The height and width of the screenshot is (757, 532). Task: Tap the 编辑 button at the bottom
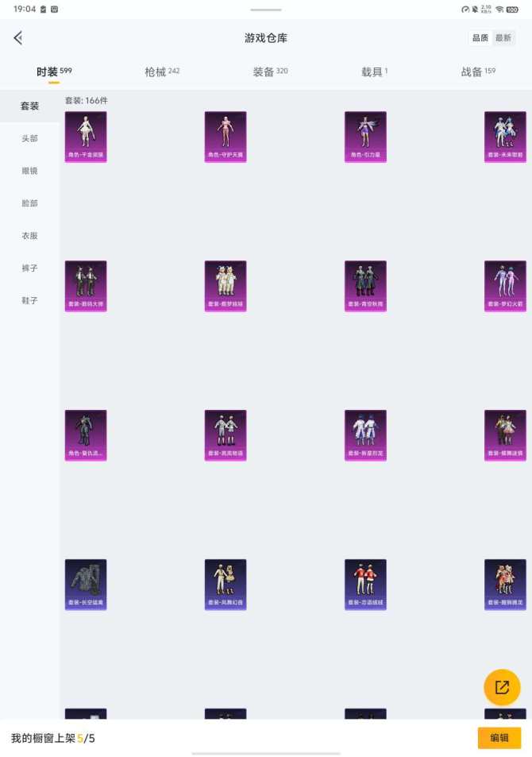point(499,738)
